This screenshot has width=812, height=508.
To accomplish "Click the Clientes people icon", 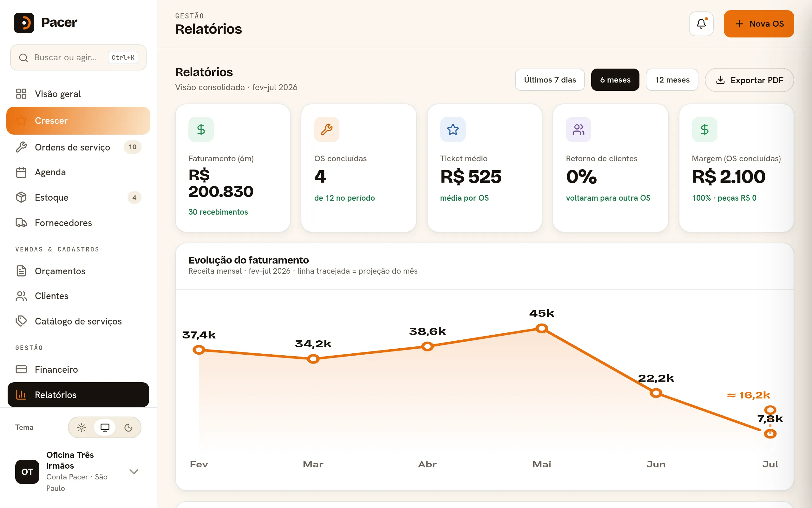I will click(21, 296).
